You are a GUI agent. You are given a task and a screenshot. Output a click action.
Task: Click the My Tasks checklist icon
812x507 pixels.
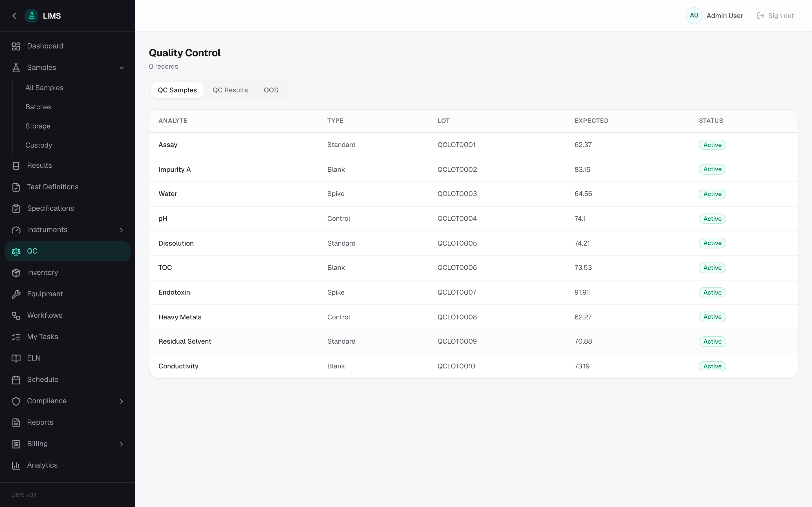(16, 337)
